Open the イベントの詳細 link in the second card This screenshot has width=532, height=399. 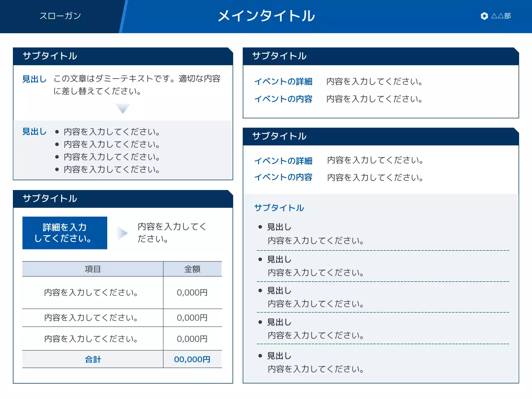[284, 161]
